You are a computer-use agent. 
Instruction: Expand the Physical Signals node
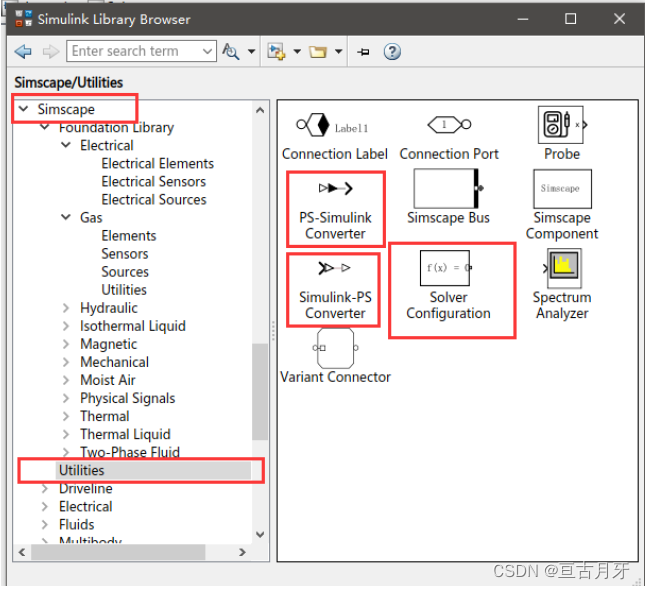coord(66,398)
